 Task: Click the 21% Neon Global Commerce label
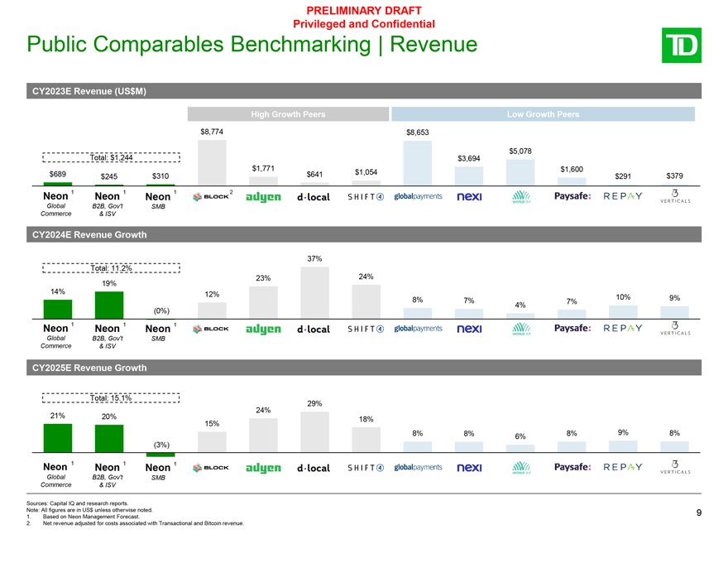coord(58,416)
